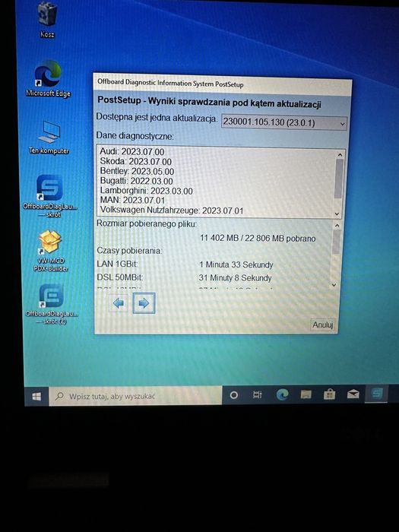
Task: Click the LAN 1GBit label
Action: tap(117, 264)
